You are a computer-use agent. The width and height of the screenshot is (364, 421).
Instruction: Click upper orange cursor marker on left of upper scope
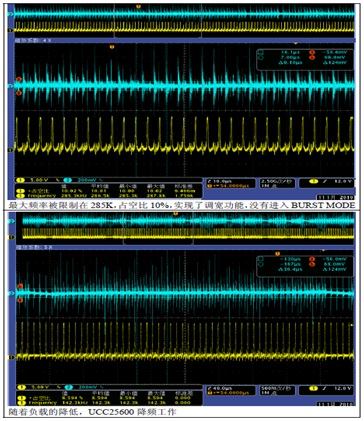pyautogui.click(x=18, y=79)
